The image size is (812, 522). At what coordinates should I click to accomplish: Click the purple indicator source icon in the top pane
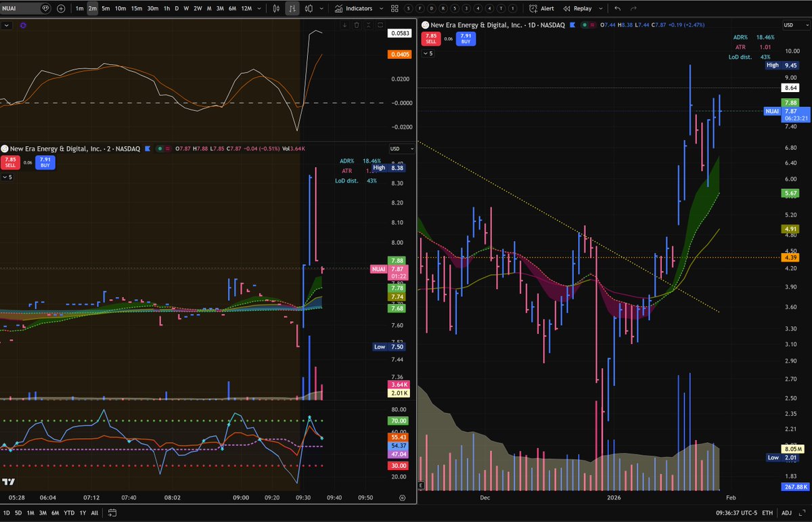click(23, 25)
